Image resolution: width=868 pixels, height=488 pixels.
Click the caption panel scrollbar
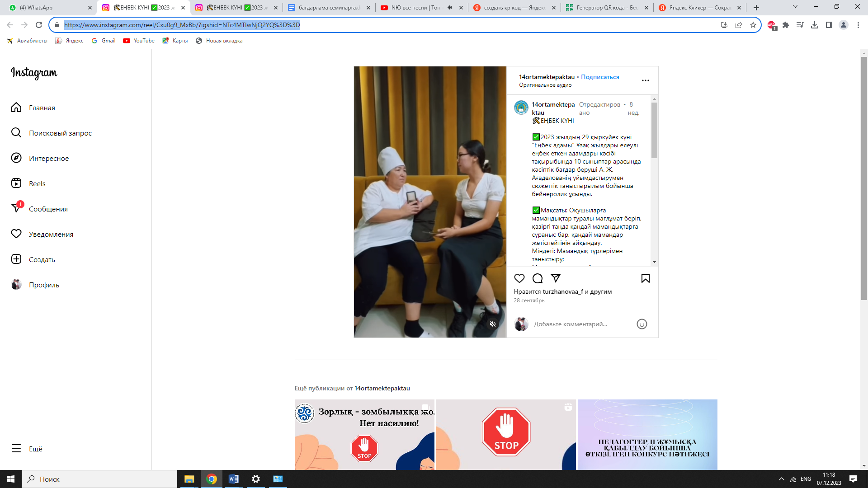[654, 130]
